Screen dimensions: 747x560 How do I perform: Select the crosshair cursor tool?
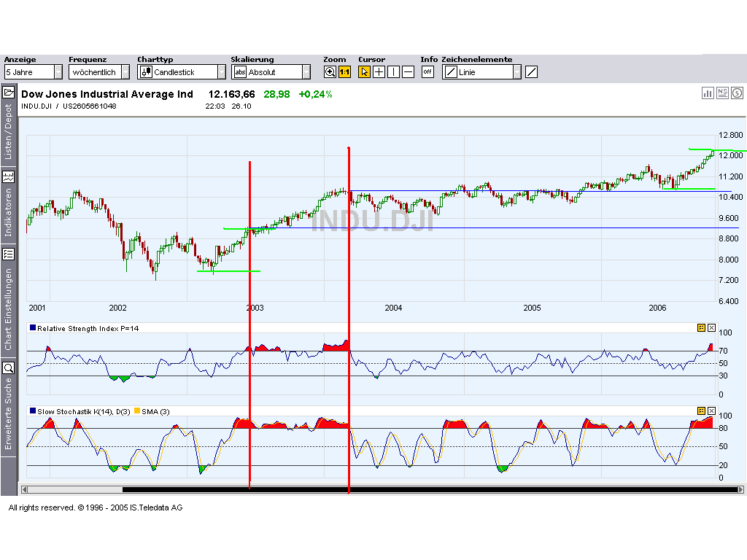coord(379,72)
